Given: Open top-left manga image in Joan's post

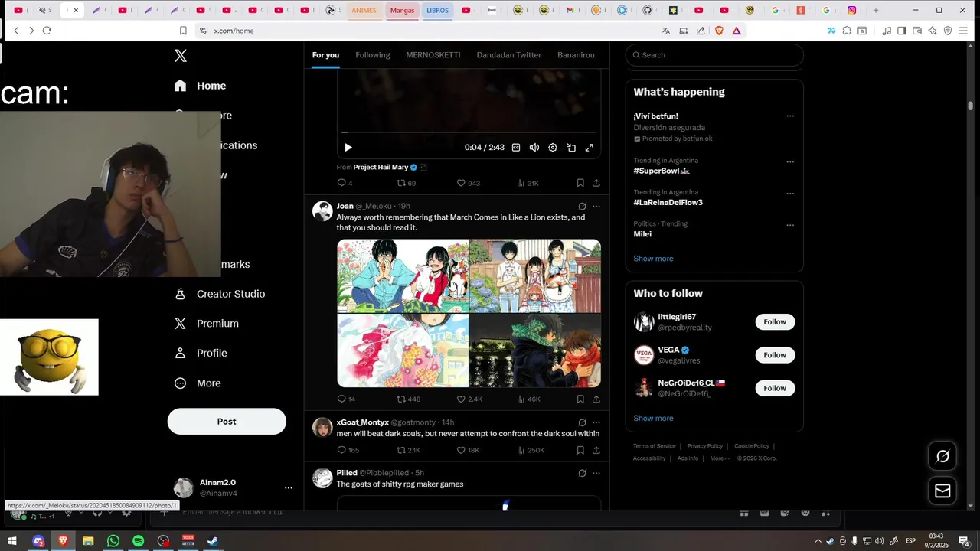Looking at the screenshot, I should coord(403,276).
